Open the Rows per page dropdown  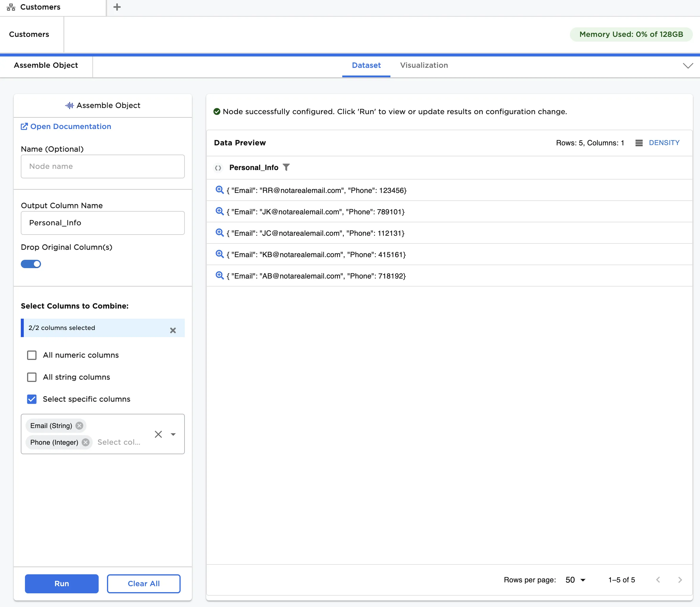click(574, 580)
